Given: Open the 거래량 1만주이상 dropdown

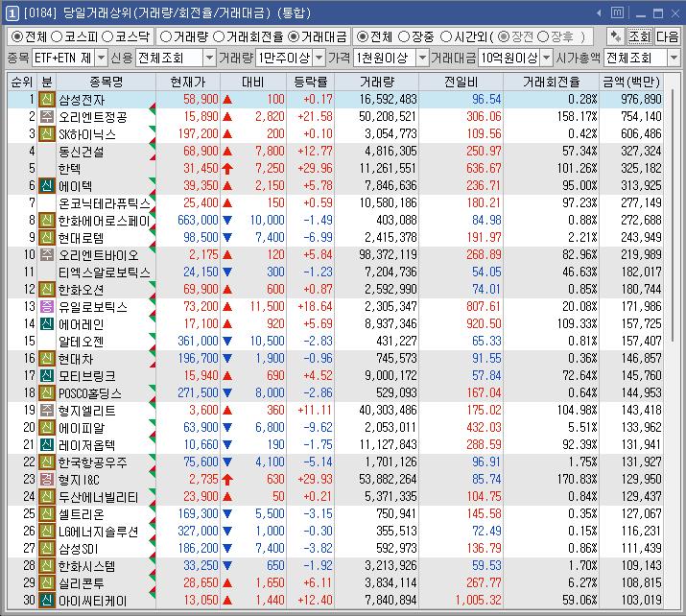Looking at the screenshot, I should (x=319, y=58).
